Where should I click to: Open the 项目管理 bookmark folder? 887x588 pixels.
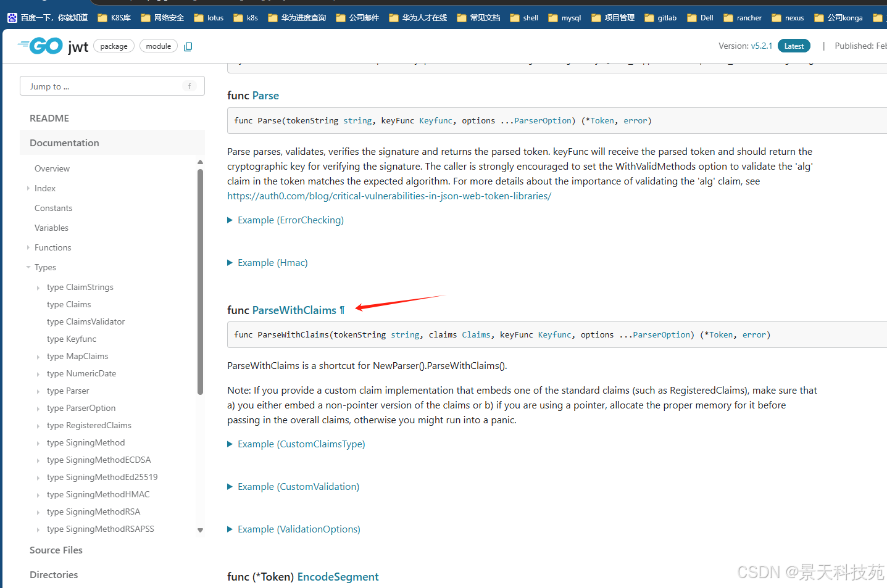(x=613, y=18)
